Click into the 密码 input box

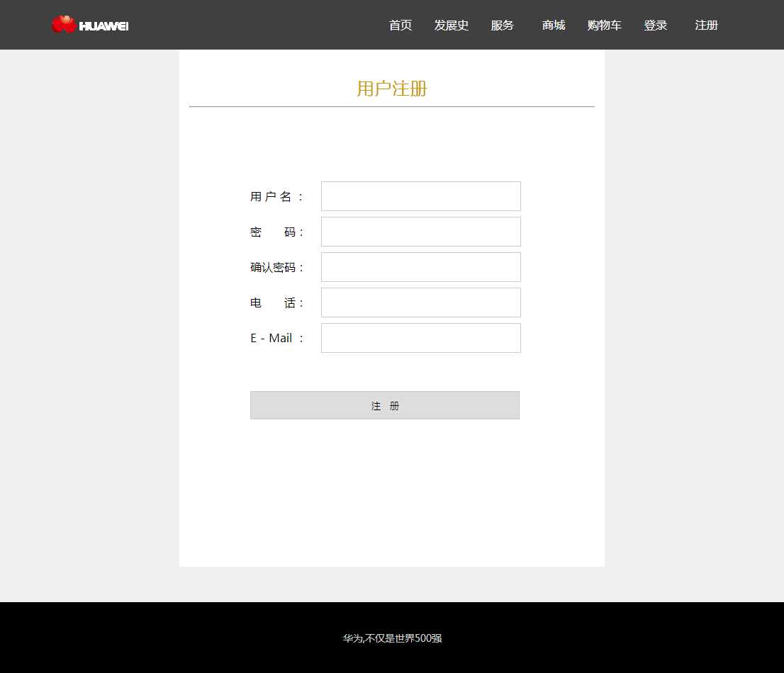coord(421,232)
